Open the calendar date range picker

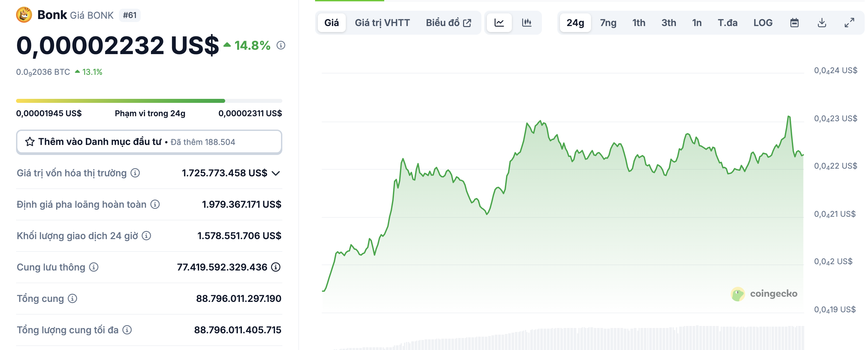click(x=794, y=23)
